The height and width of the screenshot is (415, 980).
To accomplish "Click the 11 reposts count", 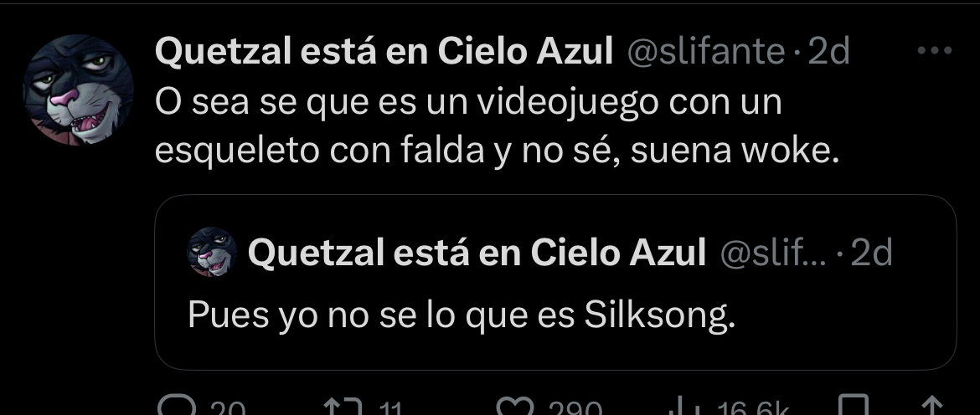I will coord(390,408).
